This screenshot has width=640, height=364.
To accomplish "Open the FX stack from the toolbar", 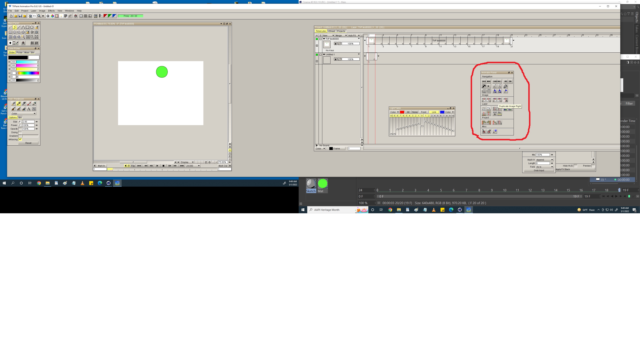I will (34, 16).
